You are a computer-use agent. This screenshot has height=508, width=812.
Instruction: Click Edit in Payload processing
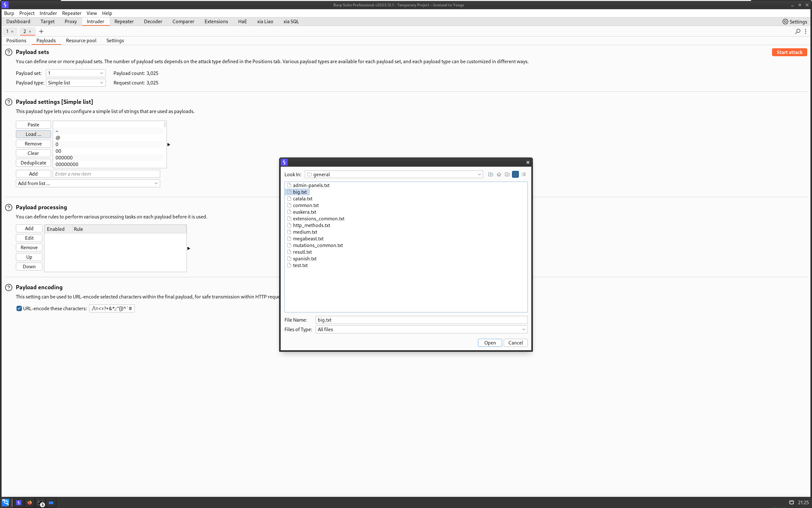29,238
